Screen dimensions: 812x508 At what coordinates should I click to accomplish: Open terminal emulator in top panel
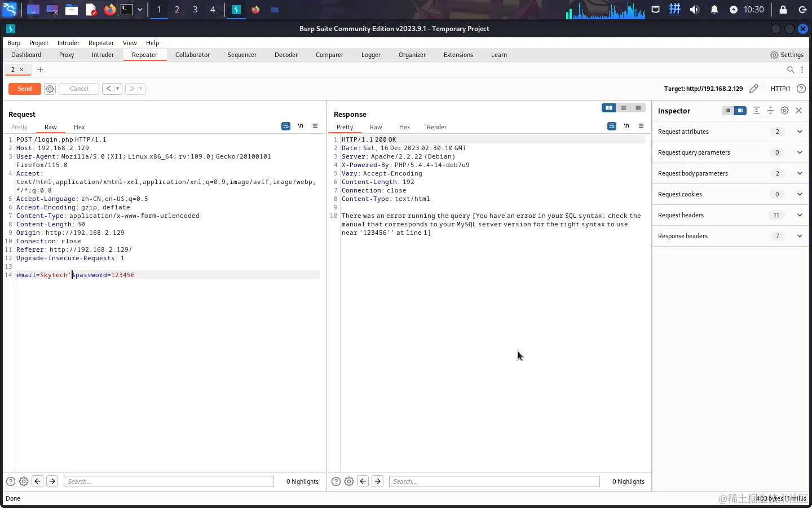[127, 10]
